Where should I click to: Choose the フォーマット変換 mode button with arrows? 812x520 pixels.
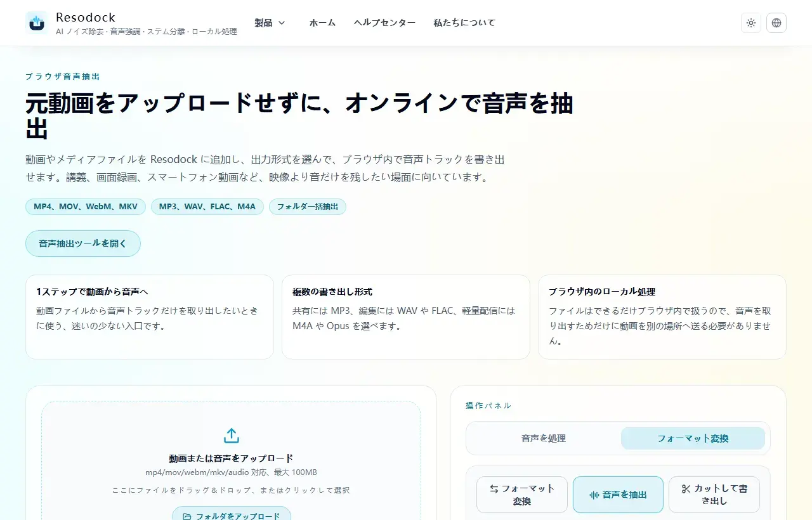coord(522,495)
